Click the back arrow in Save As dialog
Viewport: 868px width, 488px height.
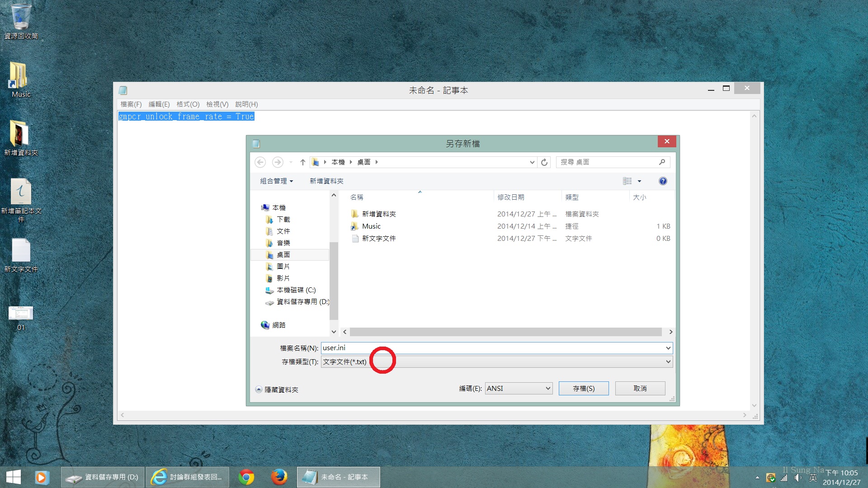pos(260,162)
